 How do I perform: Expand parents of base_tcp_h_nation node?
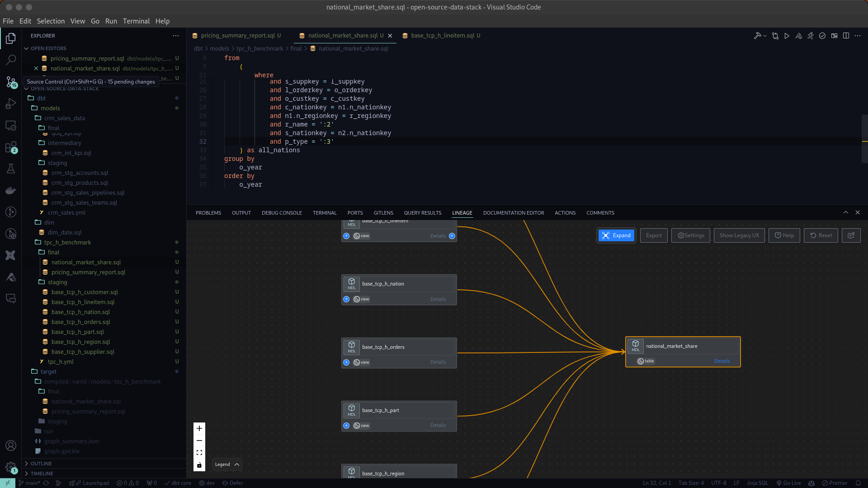point(346,299)
